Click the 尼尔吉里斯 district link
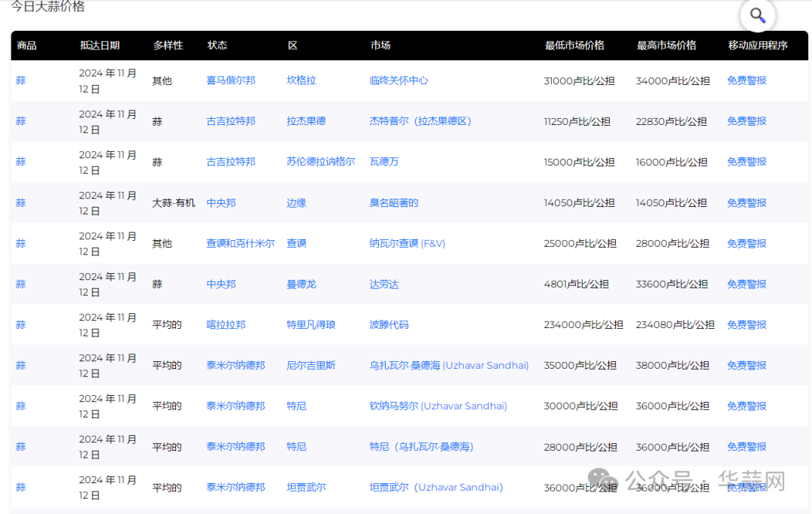The height and width of the screenshot is (514, 812). point(311,365)
